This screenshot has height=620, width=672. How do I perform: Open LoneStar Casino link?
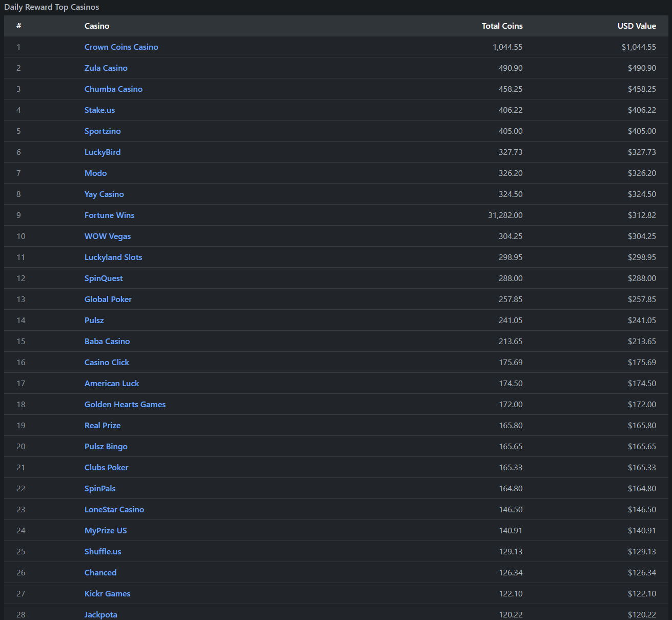pyautogui.click(x=114, y=509)
